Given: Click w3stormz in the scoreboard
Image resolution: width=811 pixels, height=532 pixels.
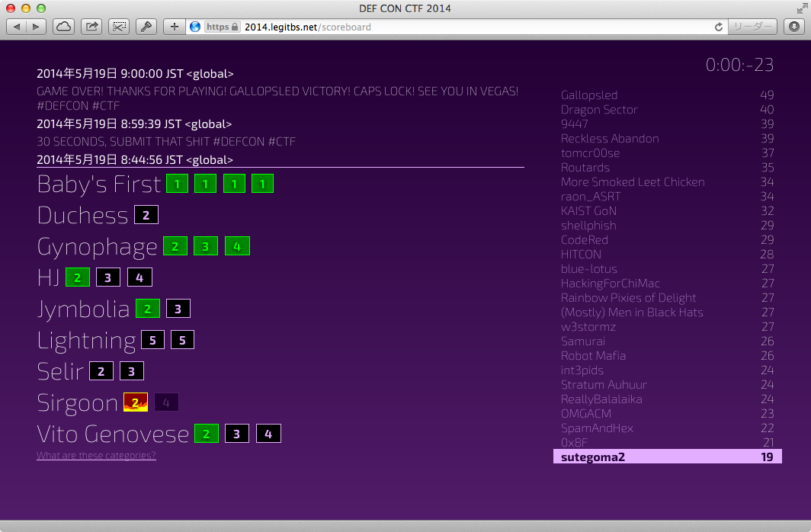Looking at the screenshot, I should [588, 327].
